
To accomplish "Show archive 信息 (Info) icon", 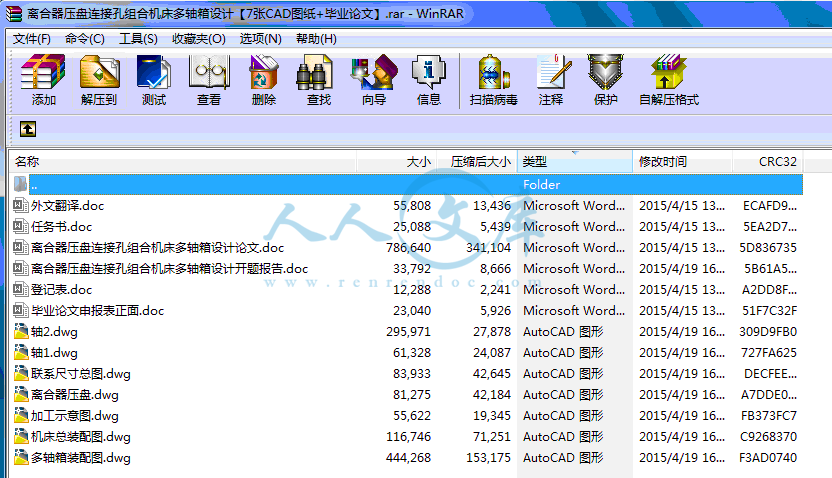I will pos(429,72).
